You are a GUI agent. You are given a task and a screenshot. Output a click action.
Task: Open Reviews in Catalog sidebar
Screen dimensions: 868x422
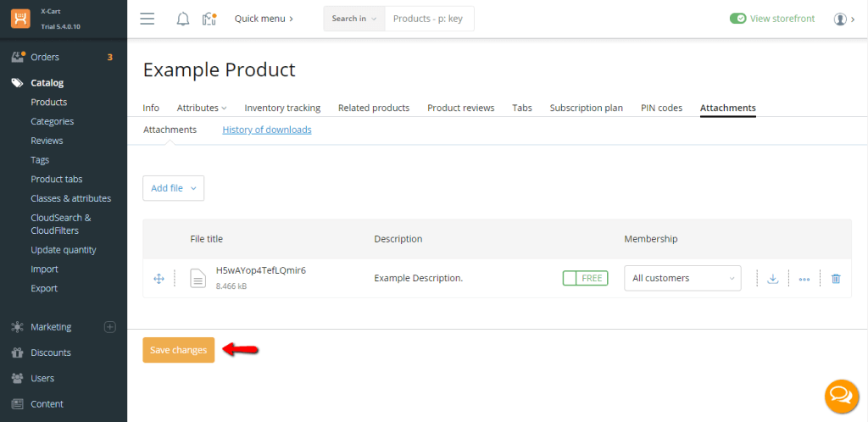coord(47,141)
